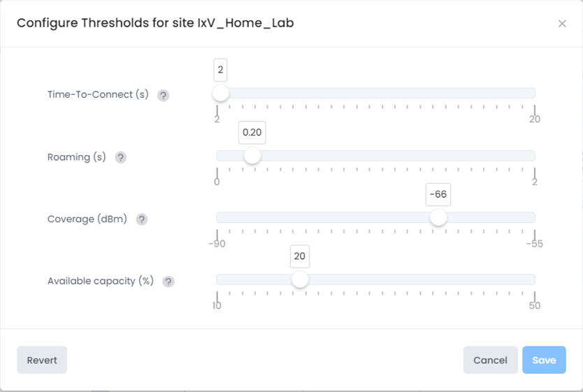583x392 pixels.
Task: Set Available capacity to the 50 end mark
Action: tap(535, 280)
